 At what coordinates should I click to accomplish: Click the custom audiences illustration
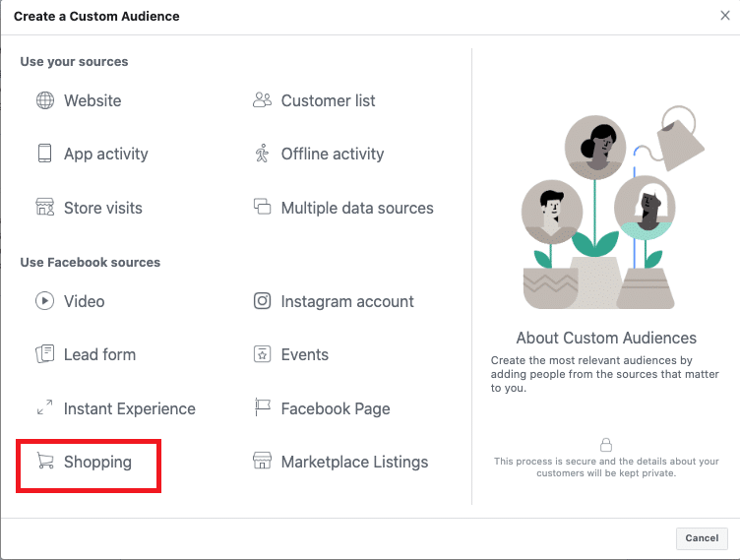(613, 208)
